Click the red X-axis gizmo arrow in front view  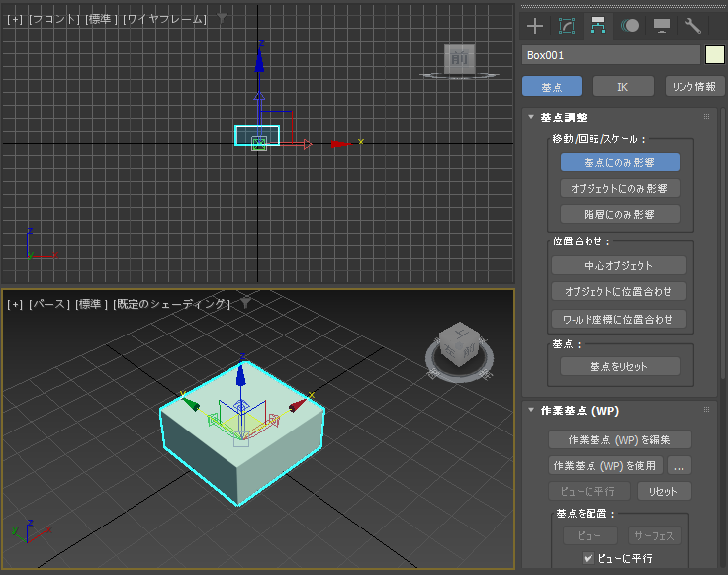tap(343, 144)
